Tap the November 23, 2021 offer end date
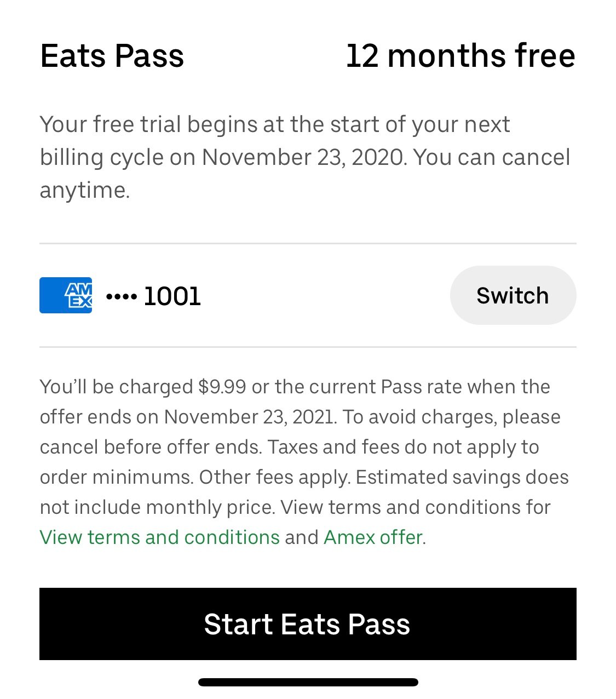 (x=250, y=417)
